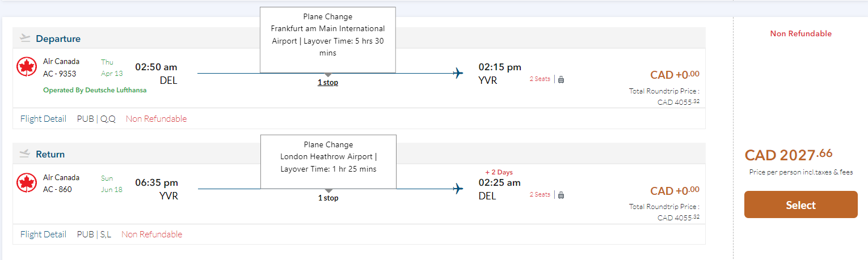Image resolution: width=868 pixels, height=260 pixels.
Task: Click Operated By Deutsche Lufthansa text
Action: [x=95, y=90]
